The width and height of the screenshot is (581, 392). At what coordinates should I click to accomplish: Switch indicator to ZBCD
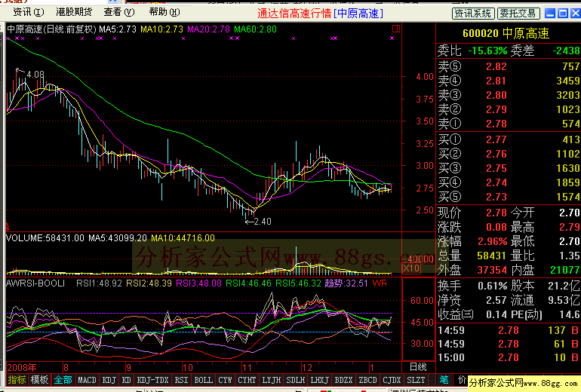[367, 380]
